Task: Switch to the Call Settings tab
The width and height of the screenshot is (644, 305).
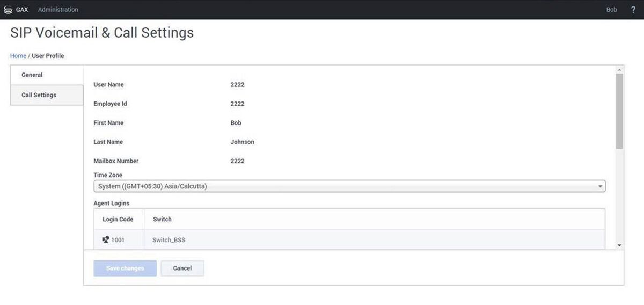Action: click(x=39, y=95)
